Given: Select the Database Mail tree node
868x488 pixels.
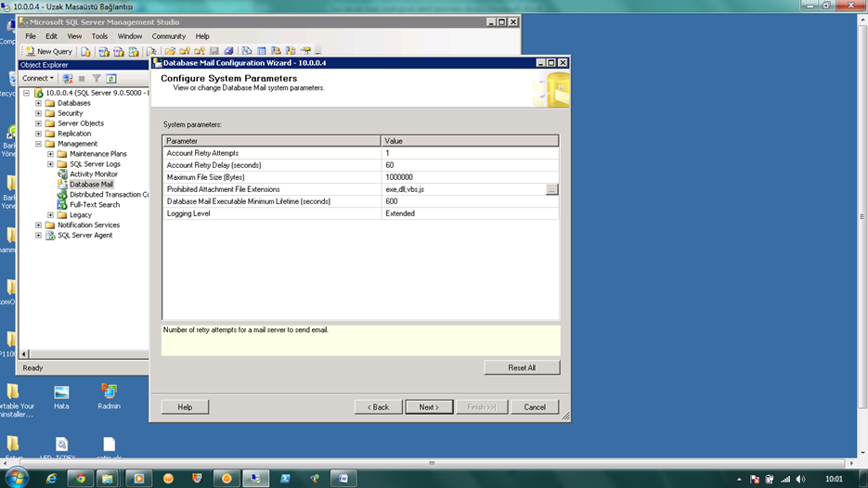Looking at the screenshot, I should (x=91, y=185).
